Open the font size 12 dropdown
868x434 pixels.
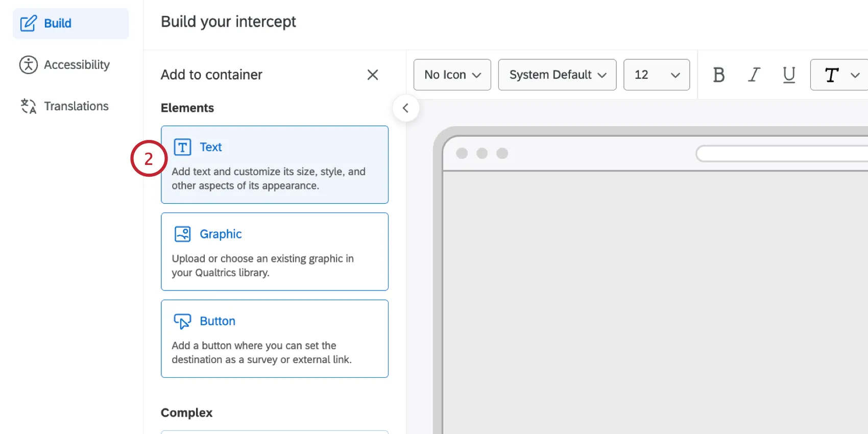tap(657, 75)
